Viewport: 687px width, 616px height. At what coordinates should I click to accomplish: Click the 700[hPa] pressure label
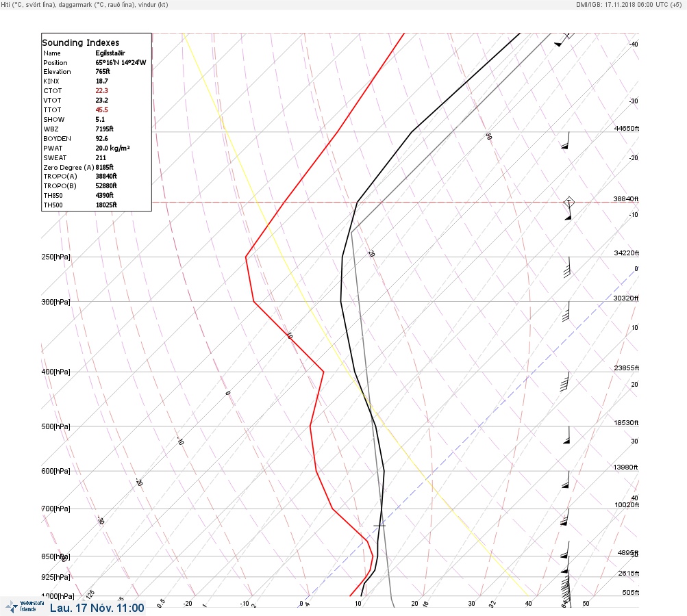tap(55, 509)
